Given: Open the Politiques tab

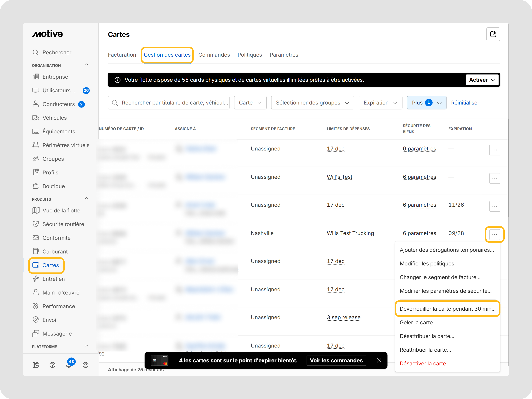Looking at the screenshot, I should pyautogui.click(x=250, y=55).
